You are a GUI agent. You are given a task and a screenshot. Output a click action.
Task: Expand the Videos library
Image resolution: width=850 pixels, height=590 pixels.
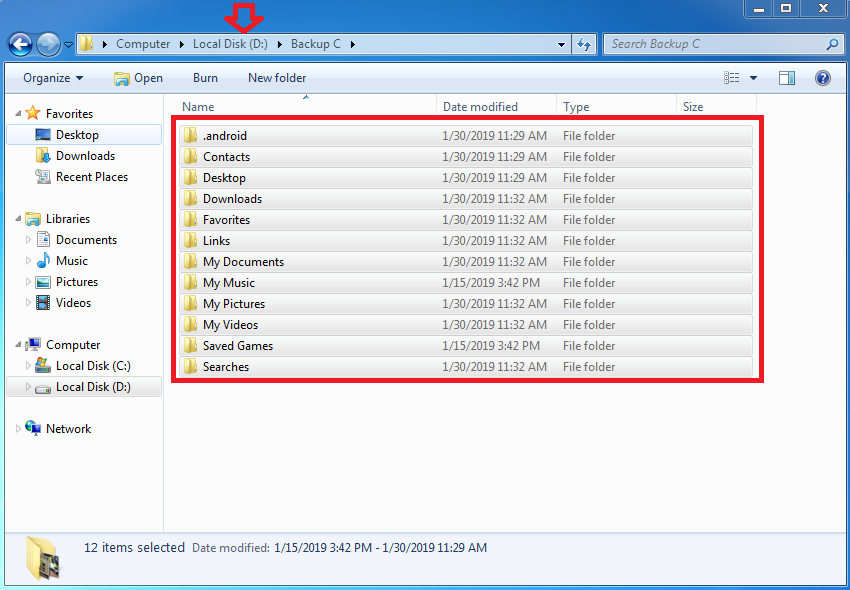(28, 303)
